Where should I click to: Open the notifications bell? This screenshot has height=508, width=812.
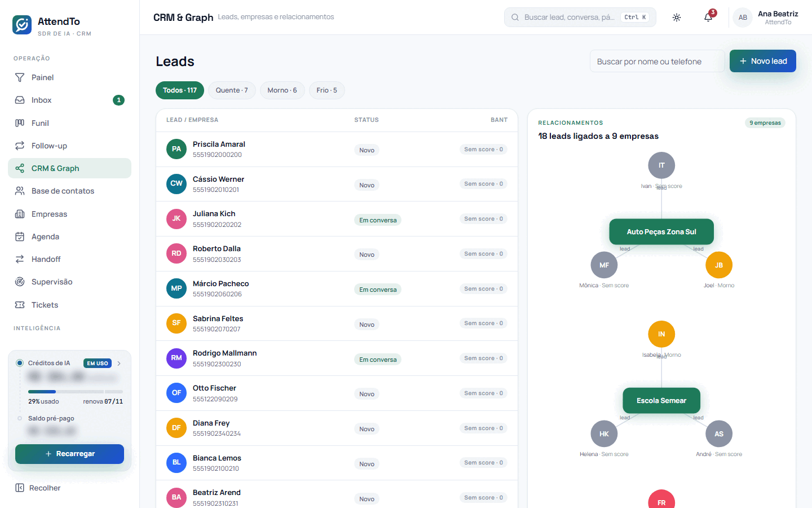click(x=708, y=17)
